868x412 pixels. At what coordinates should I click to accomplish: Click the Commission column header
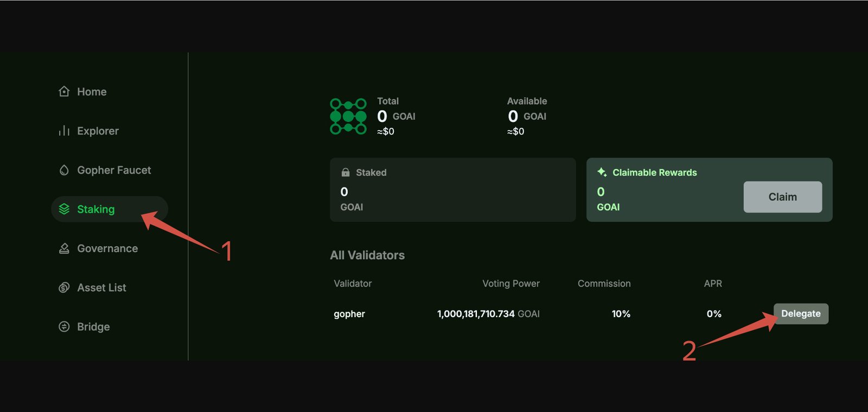[604, 284]
